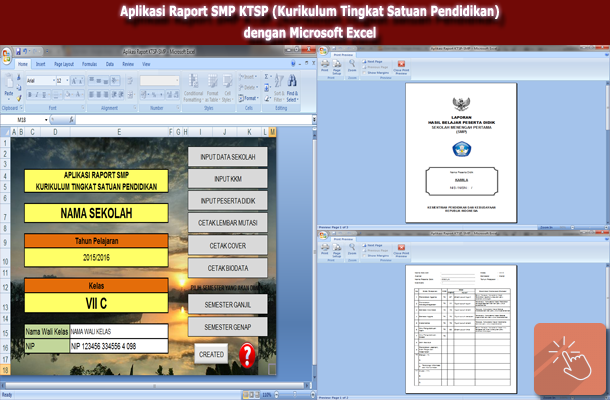Viewport: 610px width, 400px height.
Task: Click the Orientation icon in Alignment group
Action: coord(115,81)
